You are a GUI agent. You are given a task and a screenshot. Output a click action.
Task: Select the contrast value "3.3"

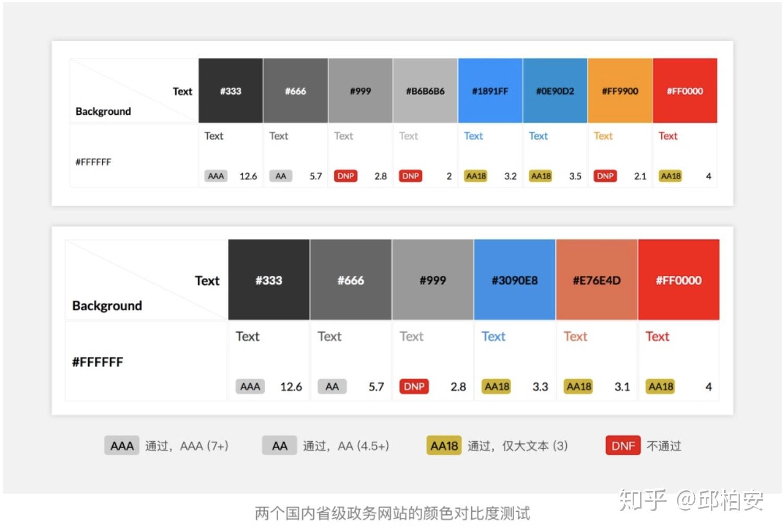540,387
